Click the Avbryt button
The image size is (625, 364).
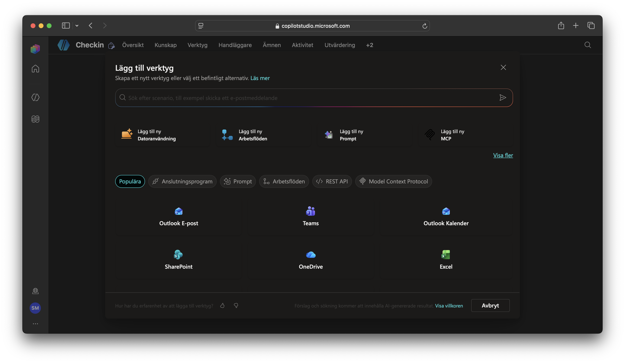click(x=490, y=305)
